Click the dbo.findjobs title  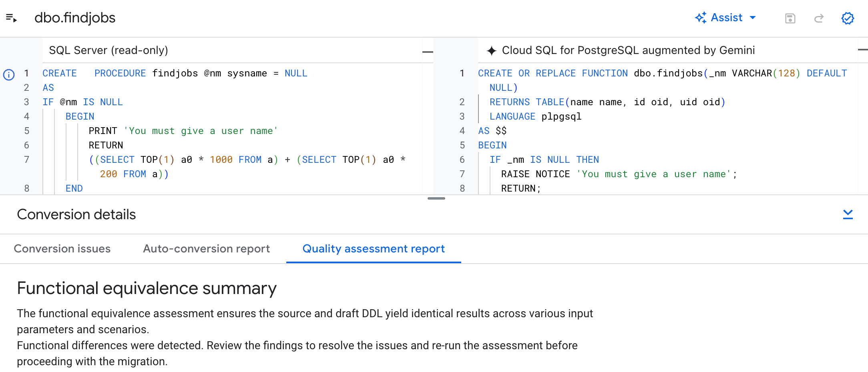coord(75,18)
